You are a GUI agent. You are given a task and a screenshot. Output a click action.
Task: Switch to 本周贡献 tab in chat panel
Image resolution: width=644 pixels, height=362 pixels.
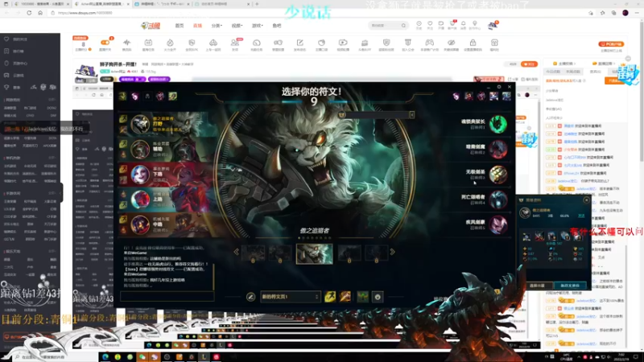(573, 72)
